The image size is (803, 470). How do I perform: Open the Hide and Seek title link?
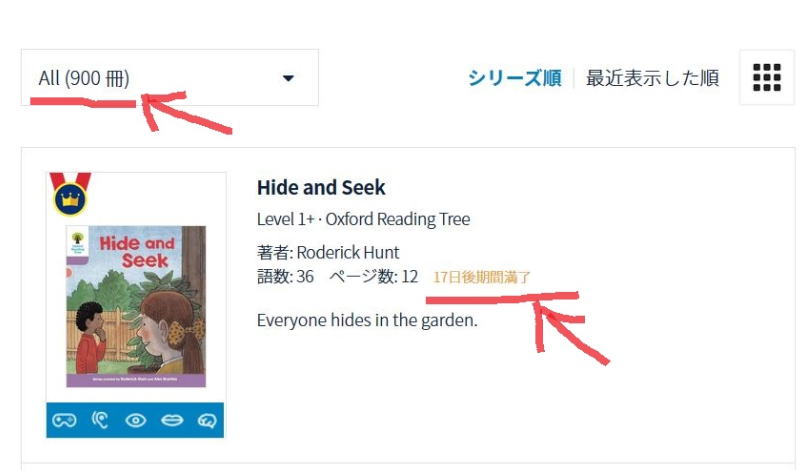coord(321,187)
